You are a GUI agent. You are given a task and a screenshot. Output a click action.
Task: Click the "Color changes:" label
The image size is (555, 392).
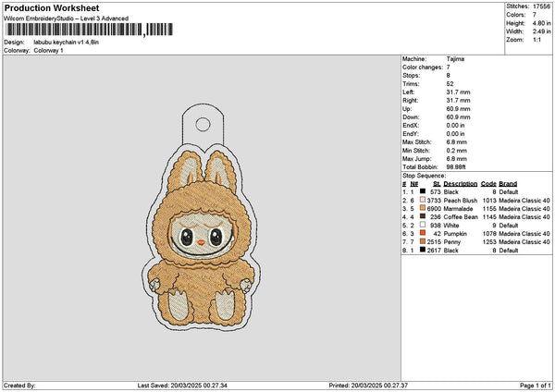click(x=423, y=67)
